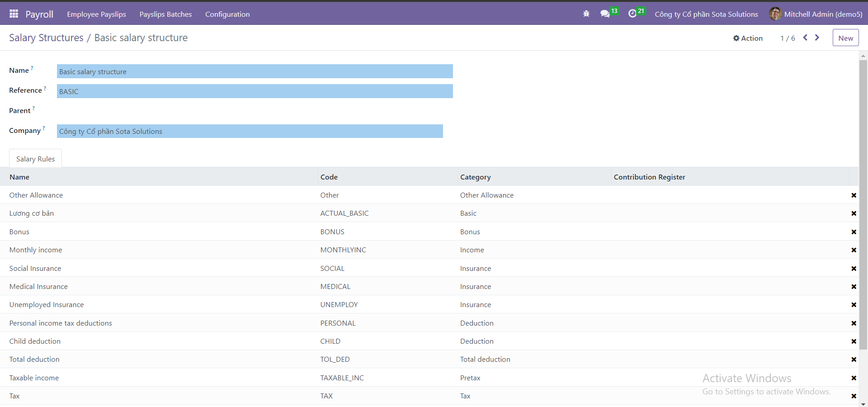Delete the Bonus salary rule row
The image size is (868, 407).
point(854,232)
